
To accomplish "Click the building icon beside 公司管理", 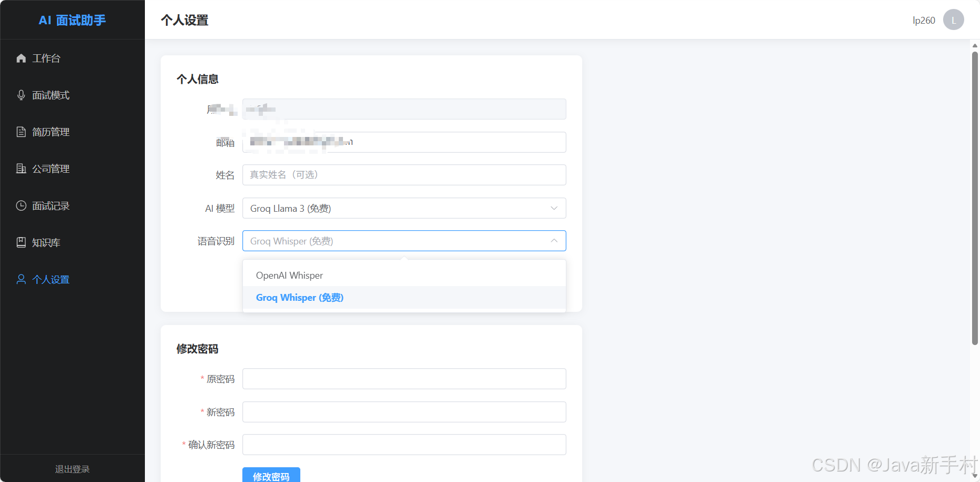I will click(21, 169).
